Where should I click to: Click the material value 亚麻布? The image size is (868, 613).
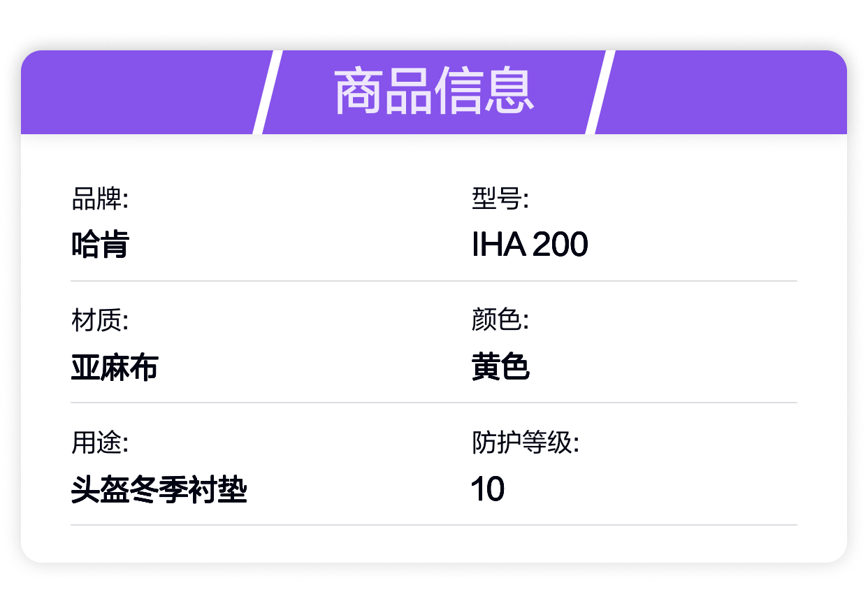click(115, 367)
